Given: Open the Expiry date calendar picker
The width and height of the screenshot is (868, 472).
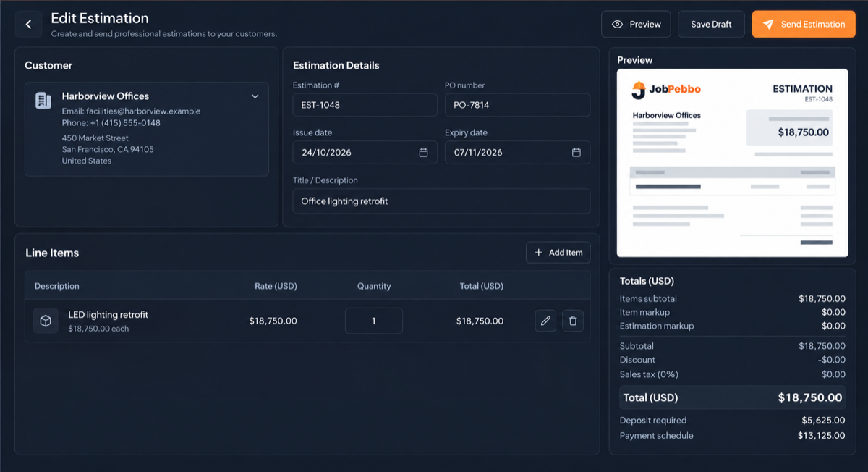Looking at the screenshot, I should click(576, 152).
